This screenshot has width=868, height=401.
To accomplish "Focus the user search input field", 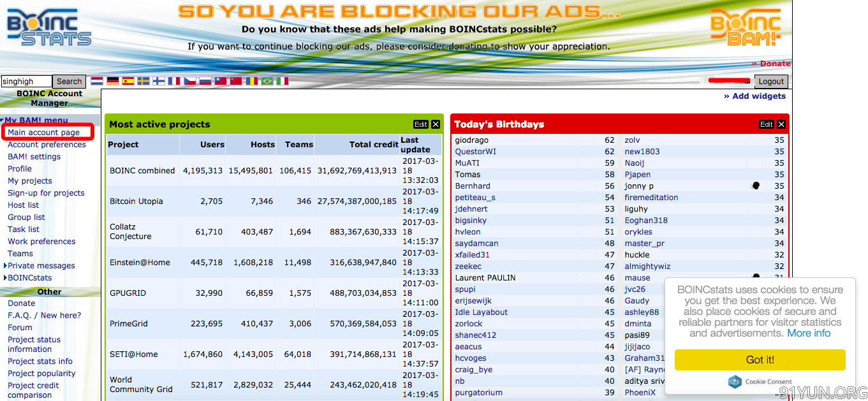I will pyautogui.click(x=26, y=82).
